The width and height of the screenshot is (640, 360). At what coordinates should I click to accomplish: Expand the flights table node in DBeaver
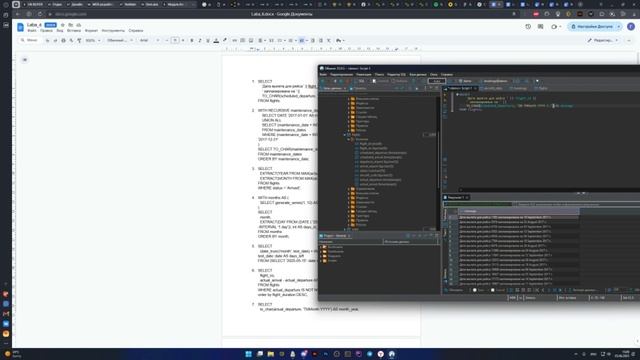345,135
